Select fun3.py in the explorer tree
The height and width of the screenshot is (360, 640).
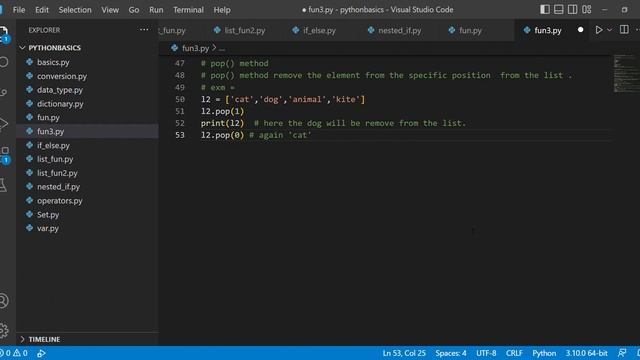[x=50, y=131]
